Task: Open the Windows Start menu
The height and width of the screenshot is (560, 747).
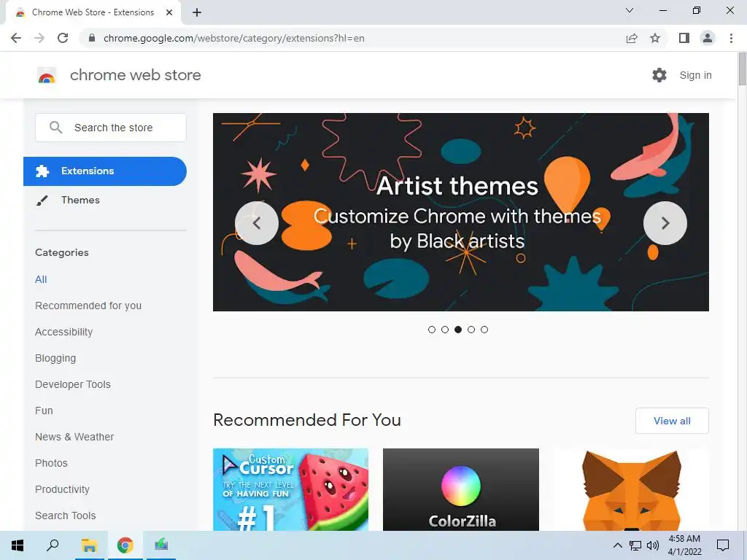Action: [x=18, y=545]
